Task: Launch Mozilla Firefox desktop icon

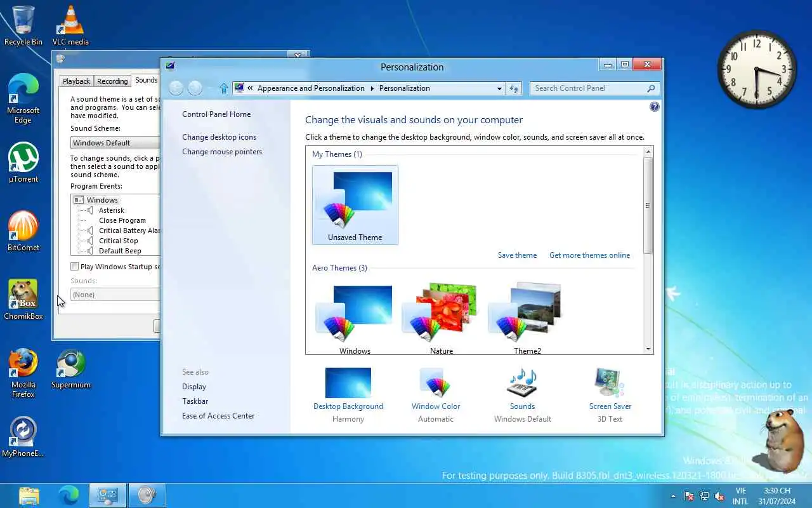Action: tap(23, 373)
